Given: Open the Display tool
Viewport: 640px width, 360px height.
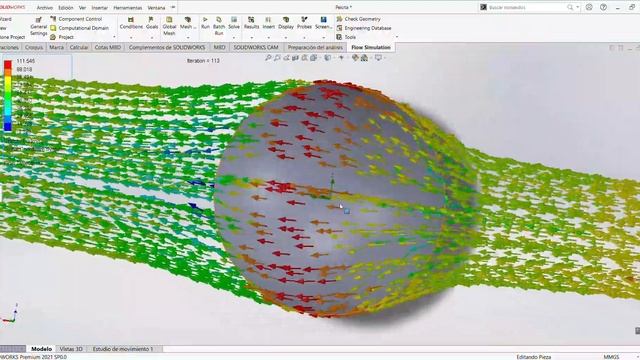Looking at the screenshot, I should pos(286,23).
